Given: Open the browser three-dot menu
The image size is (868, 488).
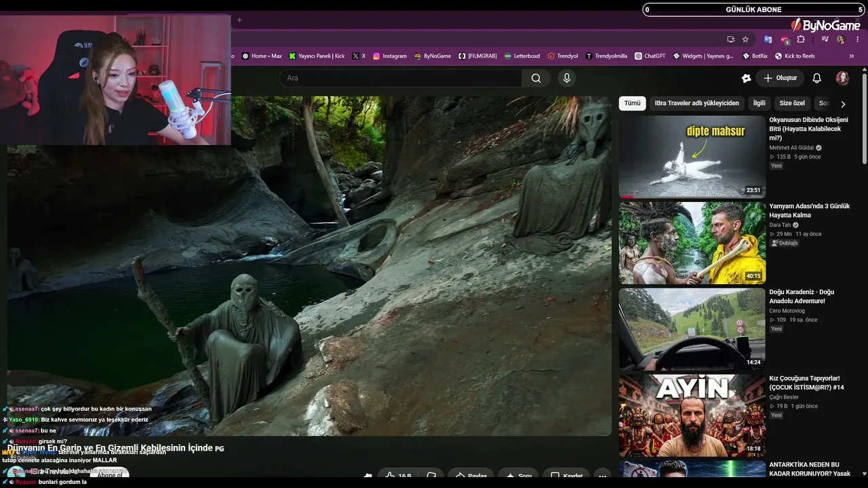Looking at the screenshot, I should pos(856,39).
